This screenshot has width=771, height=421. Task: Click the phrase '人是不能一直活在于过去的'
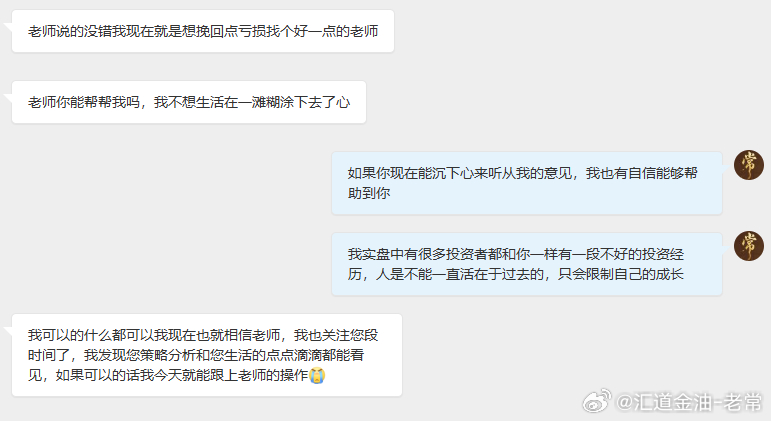pyautogui.click(x=459, y=274)
